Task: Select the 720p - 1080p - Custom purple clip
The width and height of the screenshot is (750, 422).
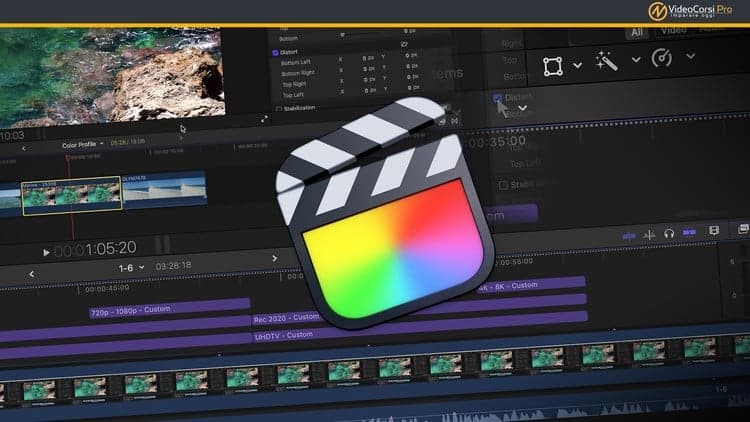Action: tap(169, 309)
